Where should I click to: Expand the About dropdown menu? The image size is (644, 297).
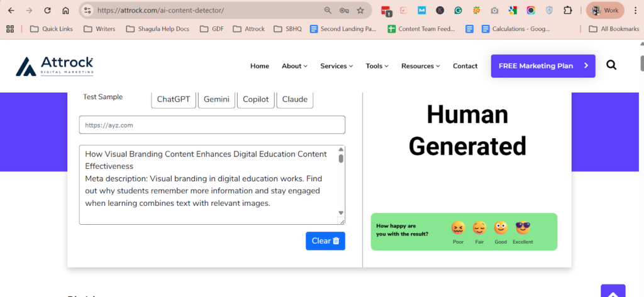click(x=294, y=66)
